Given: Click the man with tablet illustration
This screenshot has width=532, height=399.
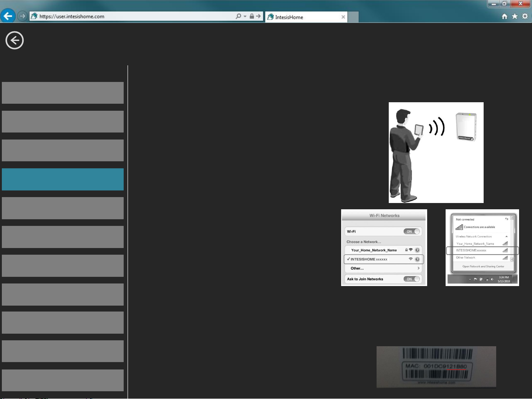Looking at the screenshot, I should pyautogui.click(x=436, y=152).
